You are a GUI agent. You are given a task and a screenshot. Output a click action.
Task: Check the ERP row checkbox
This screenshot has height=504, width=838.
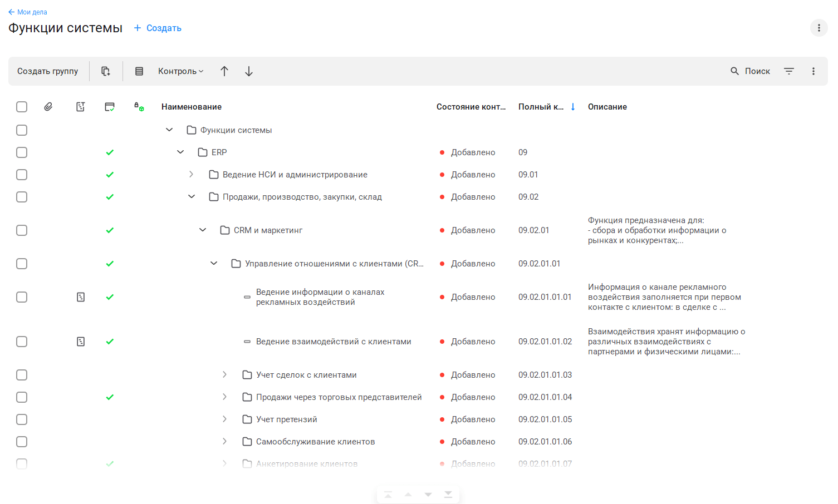[x=22, y=152]
